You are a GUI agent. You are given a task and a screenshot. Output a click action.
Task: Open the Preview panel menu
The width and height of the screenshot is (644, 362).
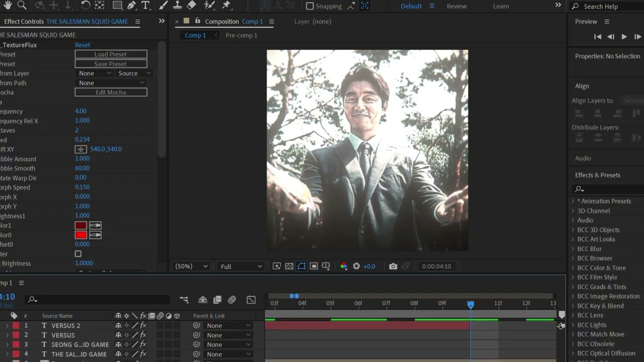pos(607,22)
